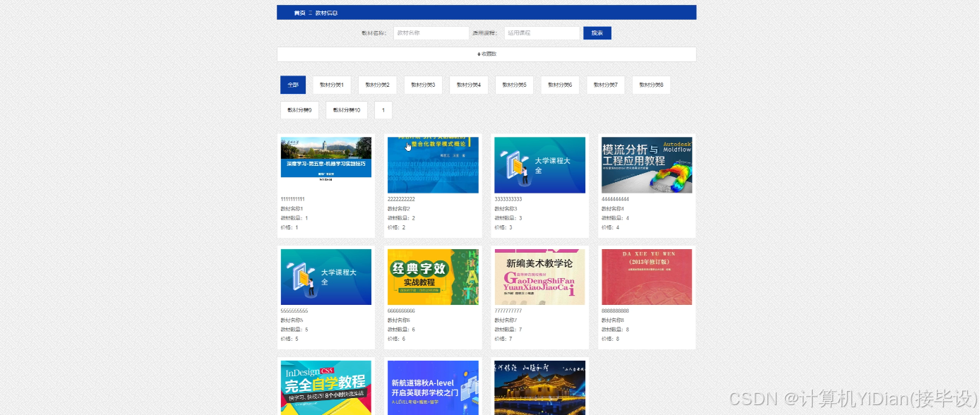The height and width of the screenshot is (415, 980).
Task: Select the title 教材名称2
Action: 399,208
